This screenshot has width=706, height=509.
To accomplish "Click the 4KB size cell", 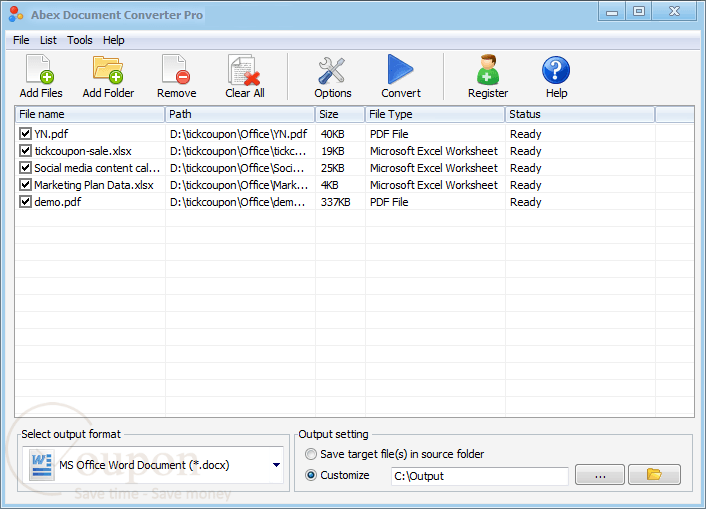I will click(x=330, y=185).
